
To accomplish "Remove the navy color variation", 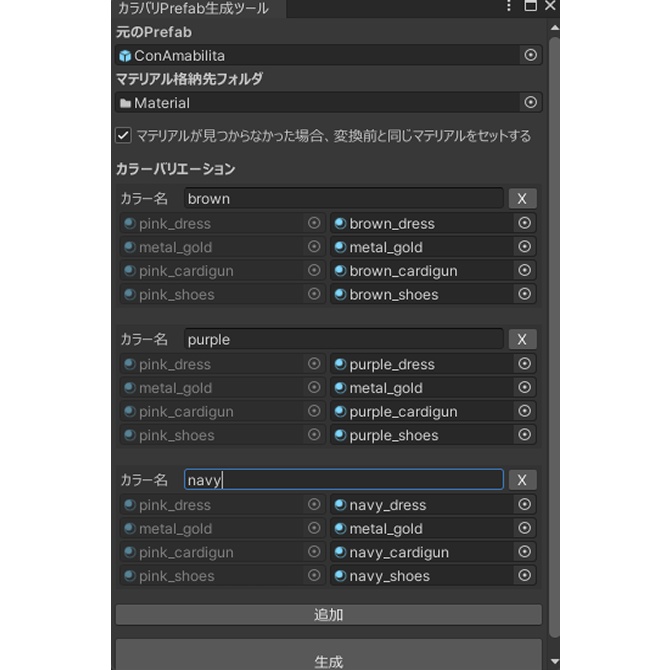I will [522, 480].
